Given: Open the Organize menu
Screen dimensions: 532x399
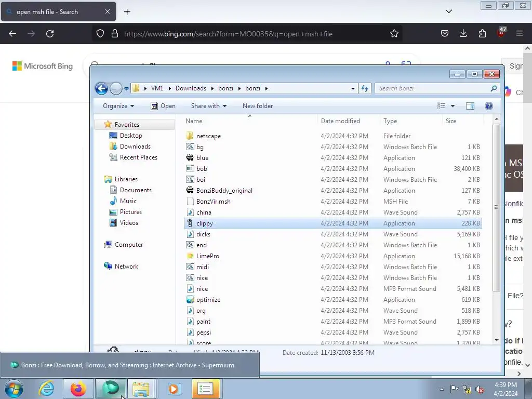Looking at the screenshot, I should pyautogui.click(x=118, y=106).
